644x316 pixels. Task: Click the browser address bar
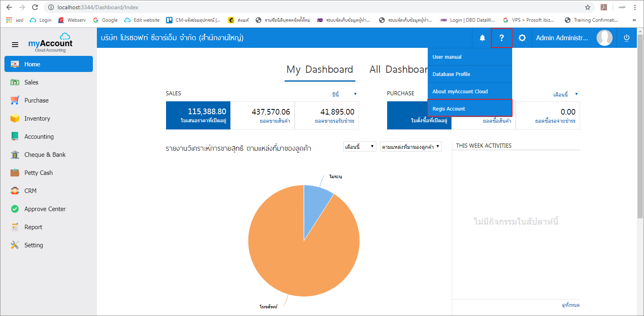coord(314,7)
